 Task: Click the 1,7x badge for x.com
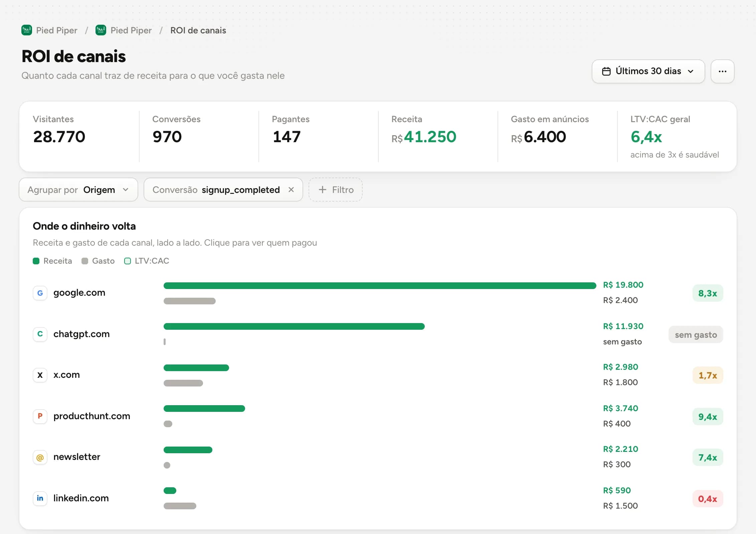click(708, 375)
